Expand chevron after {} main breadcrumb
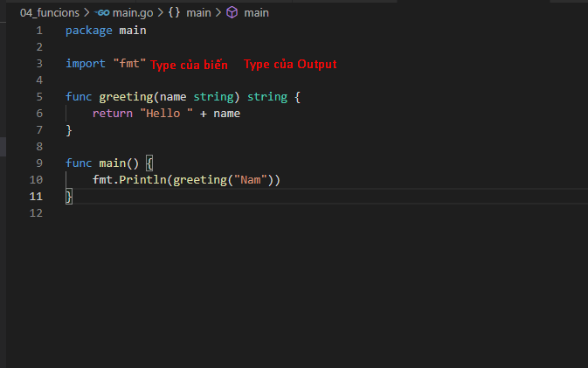588x368 pixels. (x=218, y=13)
